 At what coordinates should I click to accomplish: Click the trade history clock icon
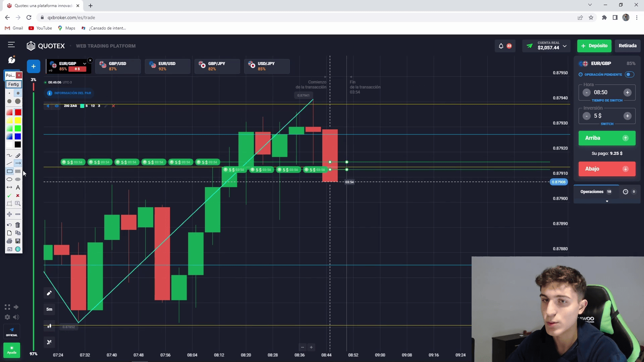625,192
